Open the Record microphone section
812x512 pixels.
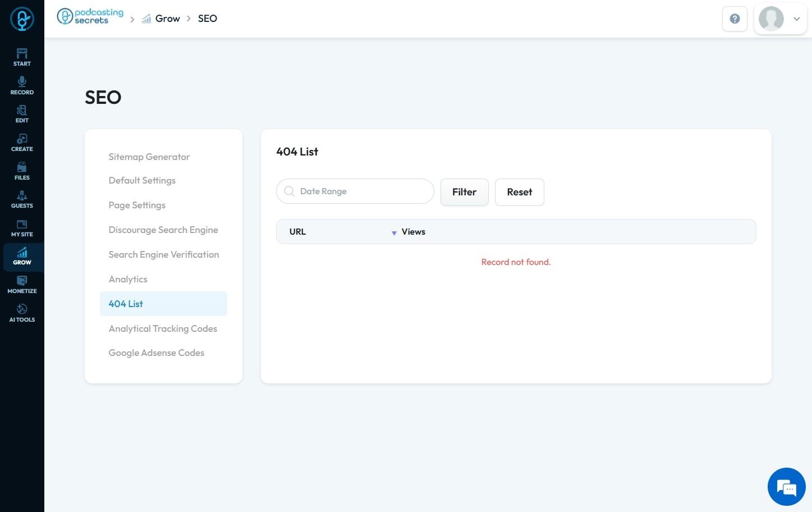22,86
